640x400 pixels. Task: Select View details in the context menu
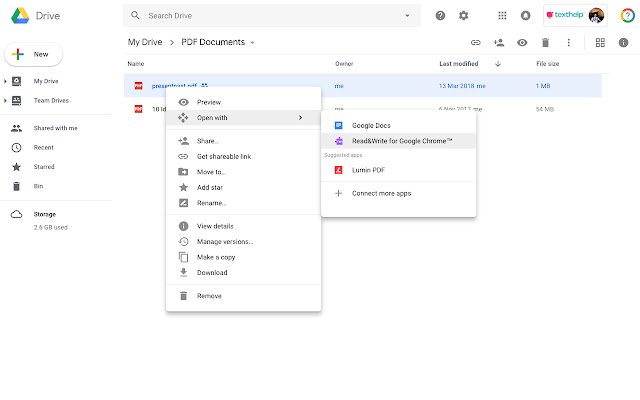244,226
